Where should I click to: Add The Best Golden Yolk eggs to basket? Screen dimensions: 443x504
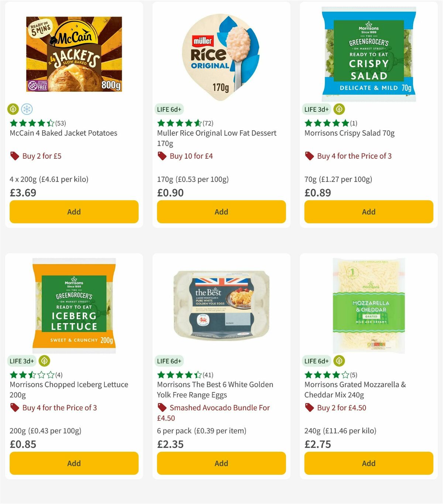coord(221,463)
